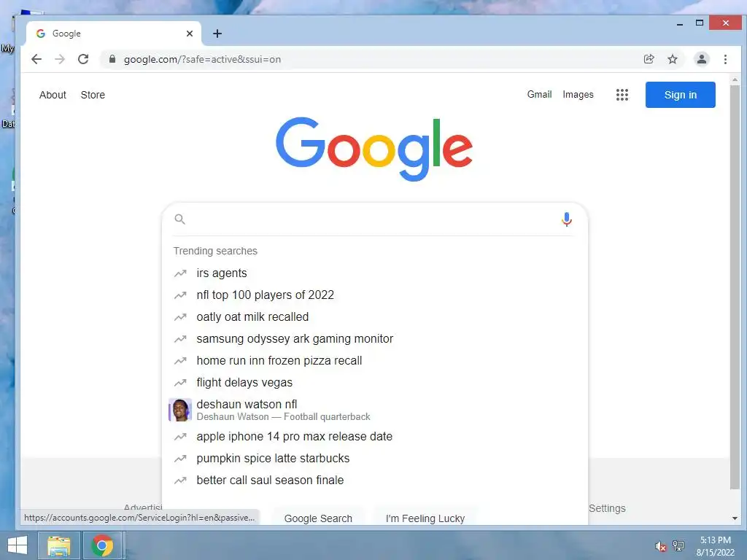The image size is (747, 560).
Task: Open the Google apps grid
Action: (x=622, y=95)
